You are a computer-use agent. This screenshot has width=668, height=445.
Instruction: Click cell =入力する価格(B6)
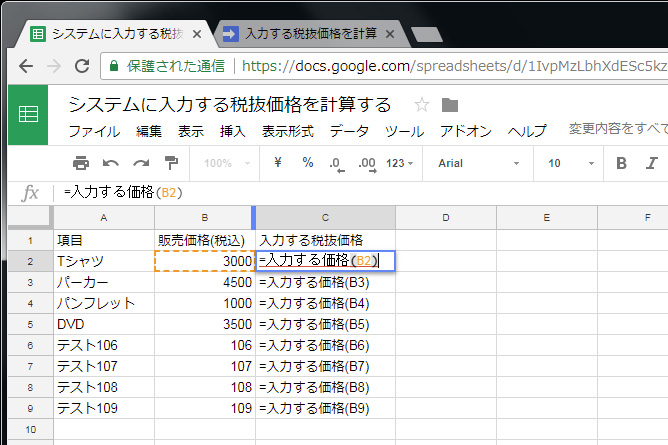[x=325, y=345]
